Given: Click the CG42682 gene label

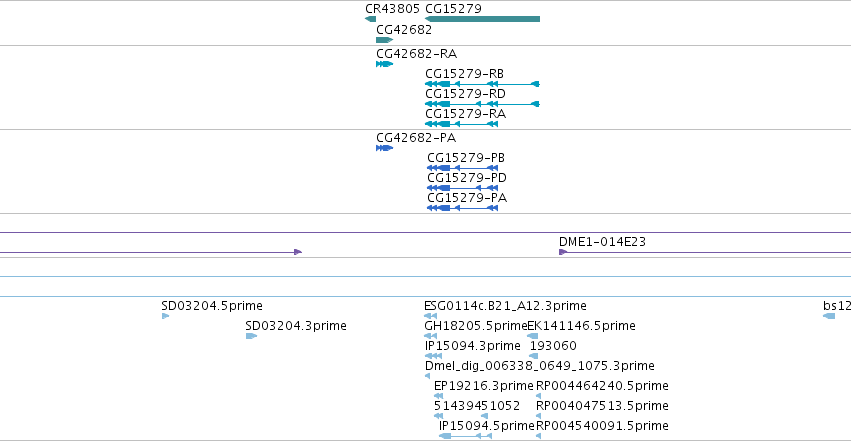Looking at the screenshot, I should [404, 30].
